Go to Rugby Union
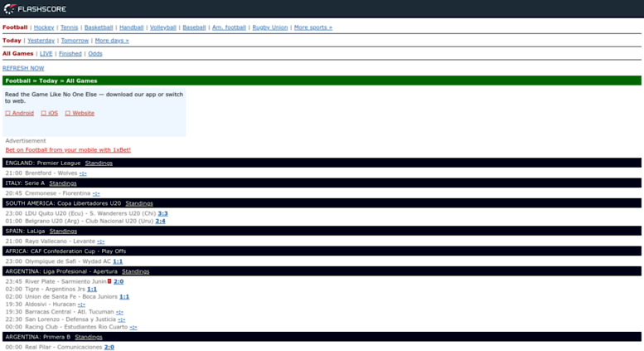 point(270,27)
